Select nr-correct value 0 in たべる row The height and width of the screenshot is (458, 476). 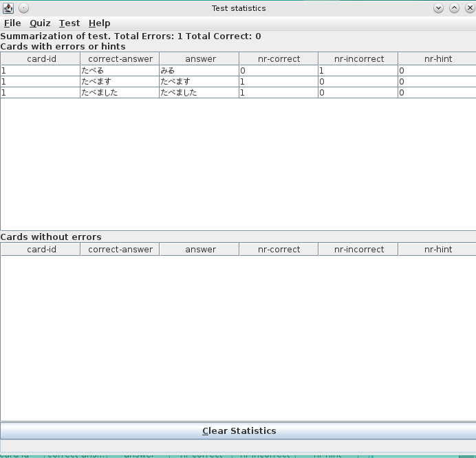pyautogui.click(x=279, y=70)
